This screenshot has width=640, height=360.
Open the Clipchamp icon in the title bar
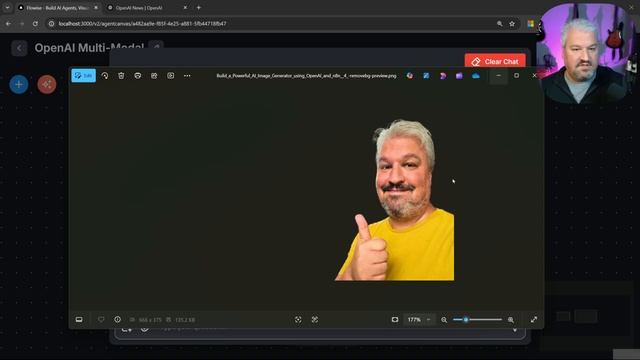pos(443,76)
